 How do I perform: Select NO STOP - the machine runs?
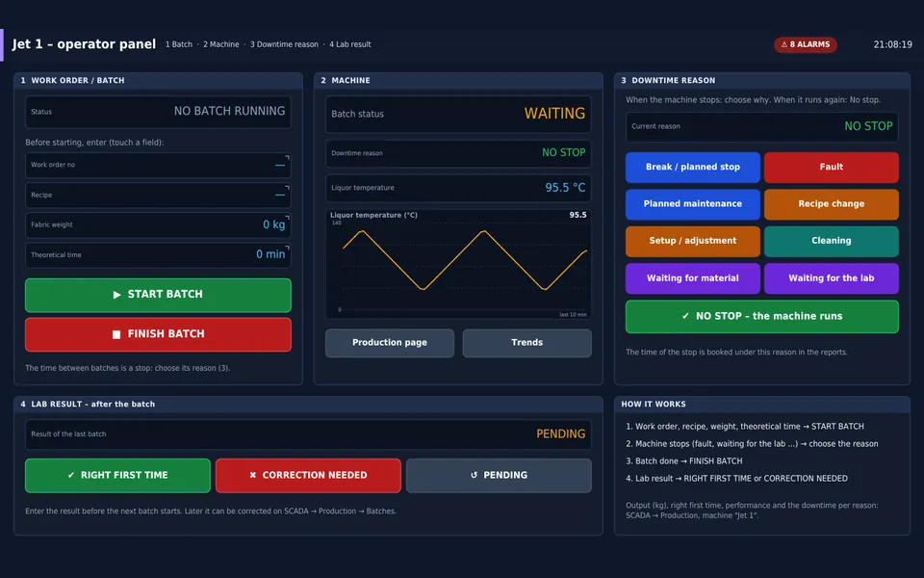pyautogui.click(x=762, y=317)
